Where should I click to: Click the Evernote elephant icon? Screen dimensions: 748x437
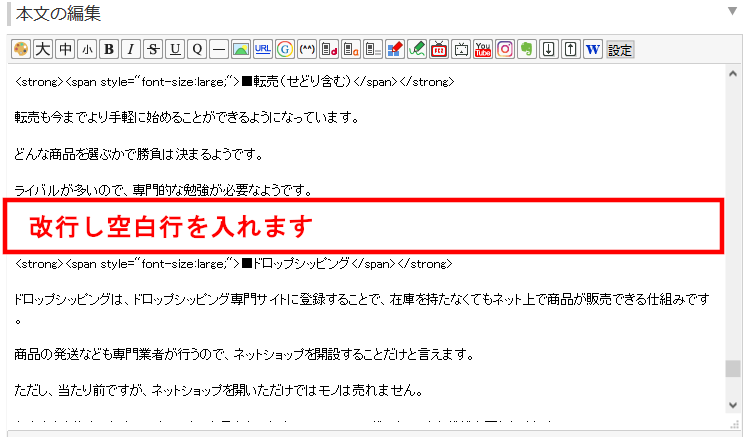[x=527, y=49]
